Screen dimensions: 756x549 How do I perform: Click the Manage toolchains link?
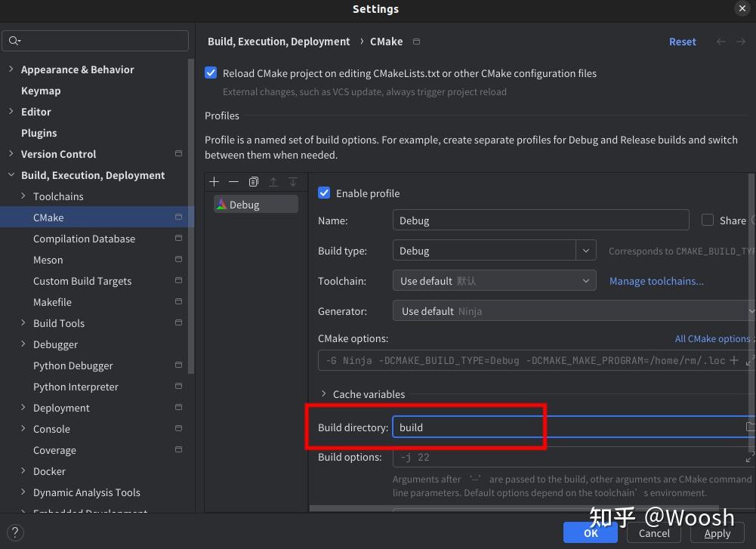tap(656, 281)
